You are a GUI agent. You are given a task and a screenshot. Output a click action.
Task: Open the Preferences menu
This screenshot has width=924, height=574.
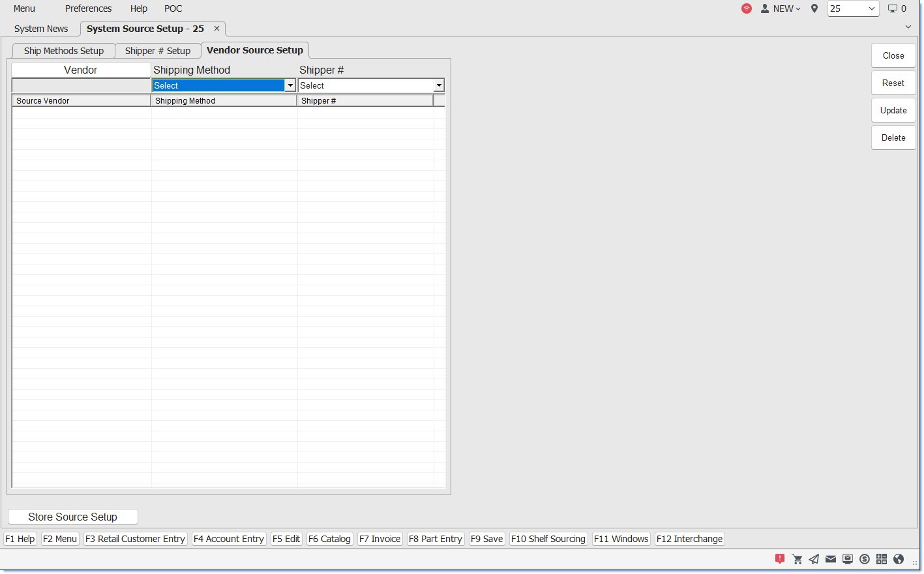88,8
